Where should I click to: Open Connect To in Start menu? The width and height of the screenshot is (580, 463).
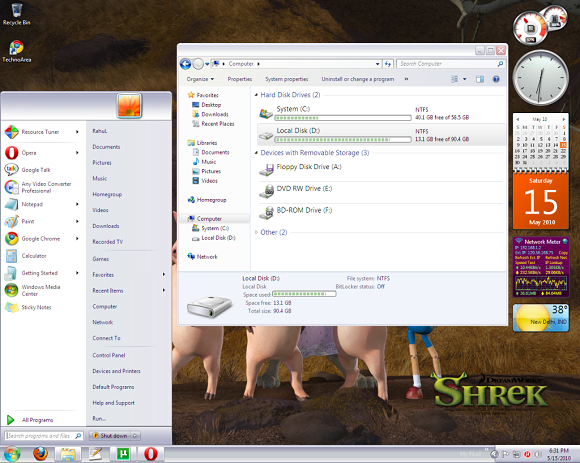(x=106, y=338)
